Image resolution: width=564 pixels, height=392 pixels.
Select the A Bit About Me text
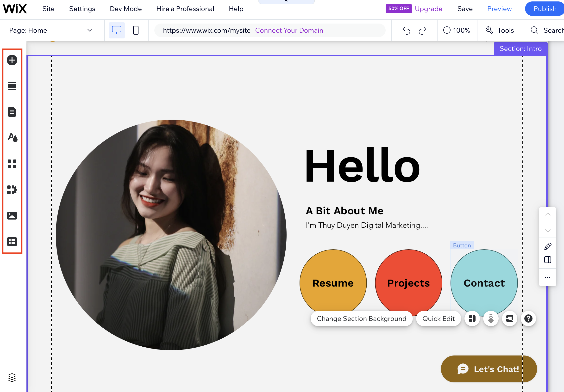click(345, 211)
